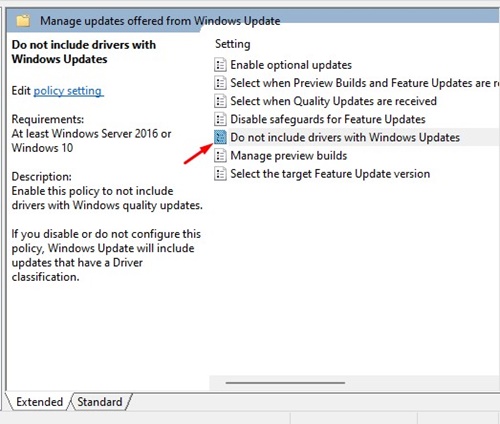Image resolution: width=500 pixels, height=424 pixels.
Task: Switch to the Extended tab
Action: [x=39, y=402]
